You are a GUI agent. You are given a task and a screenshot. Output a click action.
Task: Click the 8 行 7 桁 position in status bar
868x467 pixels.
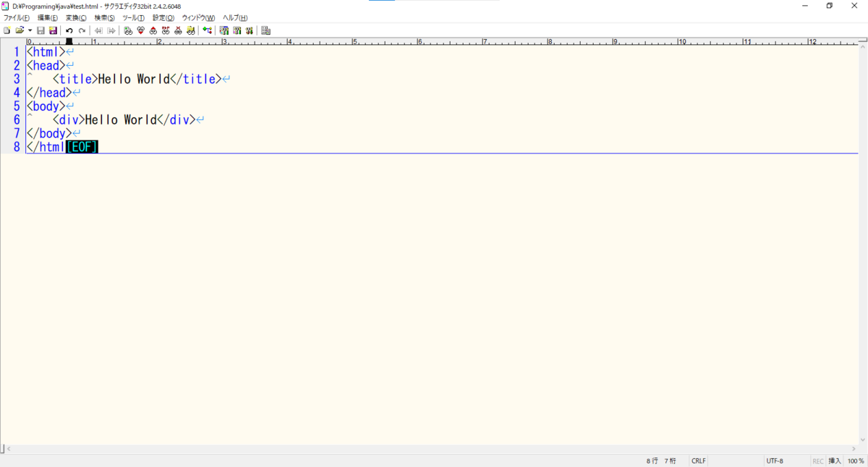[662, 460]
